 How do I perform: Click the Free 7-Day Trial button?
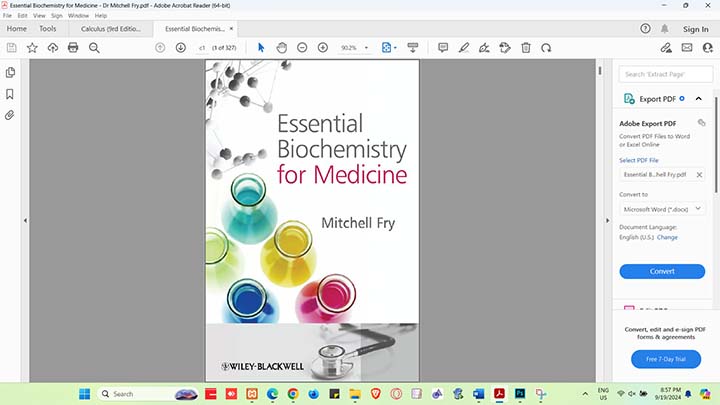(666, 359)
